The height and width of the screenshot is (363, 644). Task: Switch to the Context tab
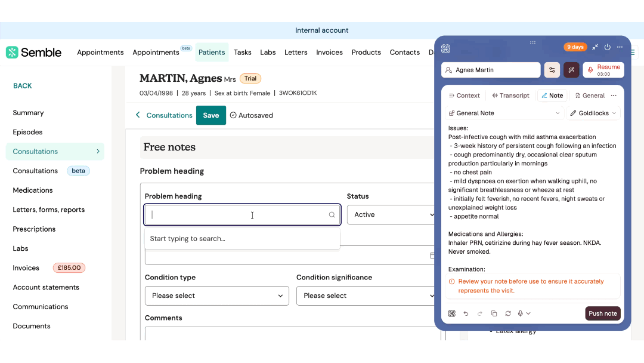point(464,96)
